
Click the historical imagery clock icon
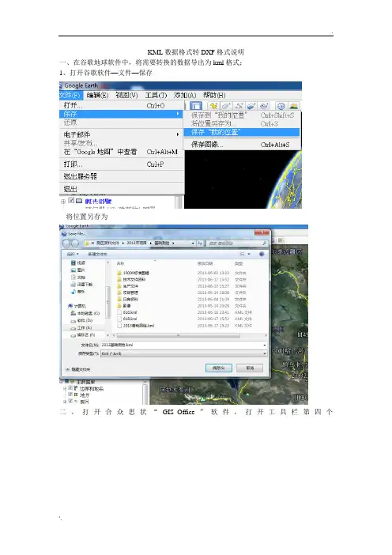tap(281, 106)
